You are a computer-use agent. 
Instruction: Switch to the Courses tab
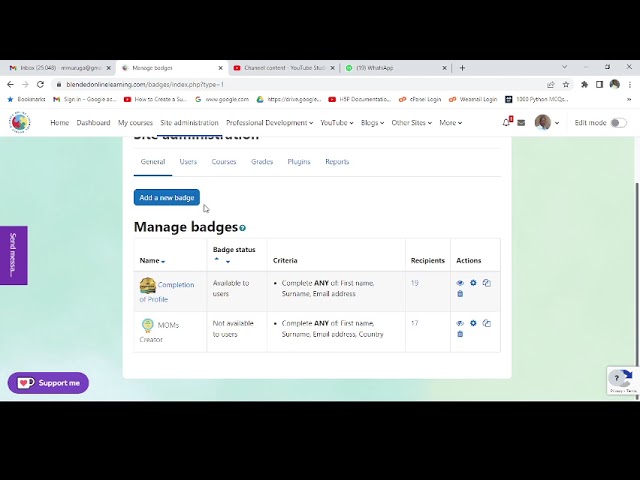point(224,162)
